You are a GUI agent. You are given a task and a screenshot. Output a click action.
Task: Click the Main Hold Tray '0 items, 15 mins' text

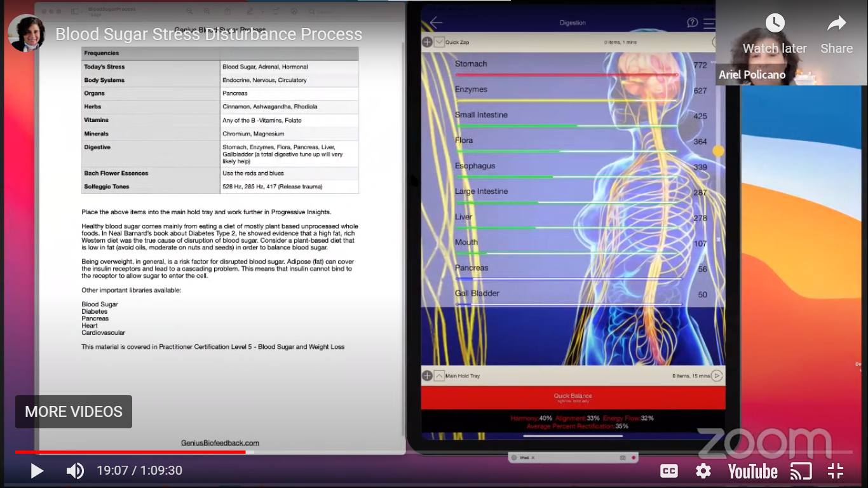click(x=691, y=376)
